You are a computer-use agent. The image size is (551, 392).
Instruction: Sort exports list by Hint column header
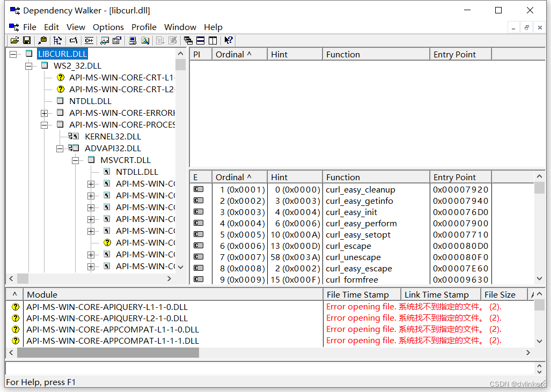point(295,177)
